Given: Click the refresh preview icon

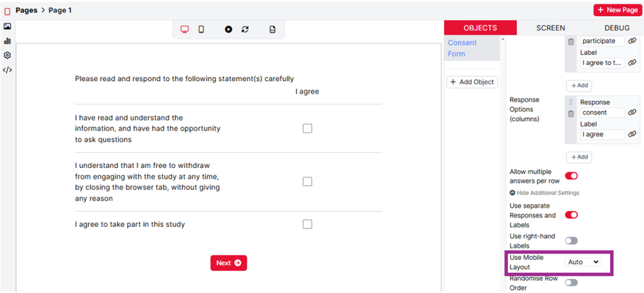Looking at the screenshot, I should (x=245, y=30).
